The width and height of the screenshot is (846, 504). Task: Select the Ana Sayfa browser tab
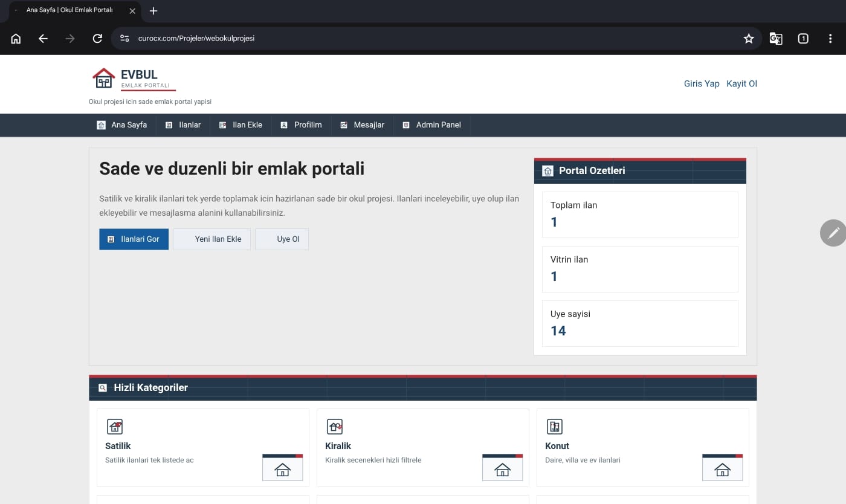click(x=74, y=11)
